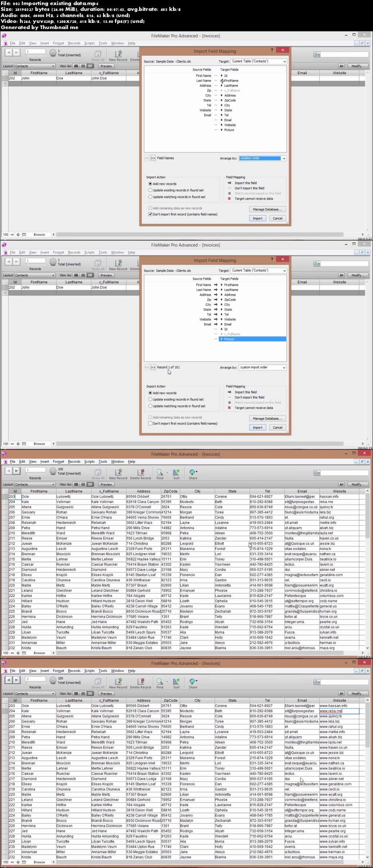Click the Find magnifier icon in third frame
Viewport: 373px width, 868px height.
click(x=160, y=472)
